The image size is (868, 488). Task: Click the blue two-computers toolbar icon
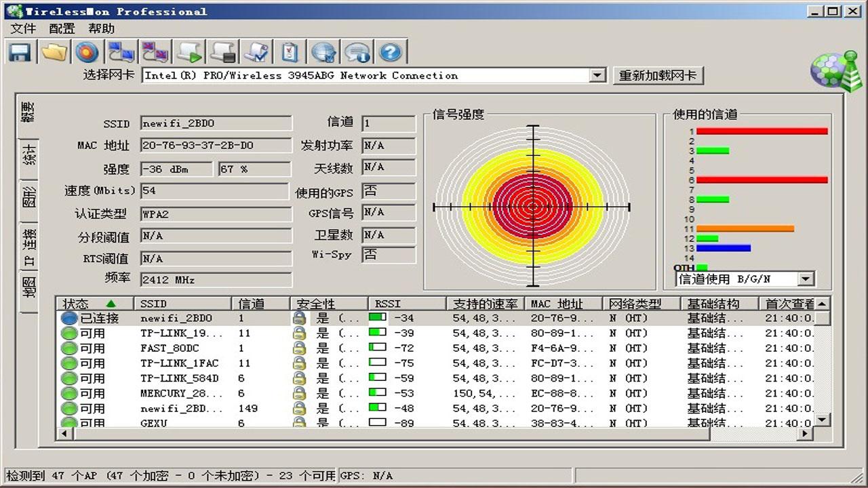click(122, 52)
